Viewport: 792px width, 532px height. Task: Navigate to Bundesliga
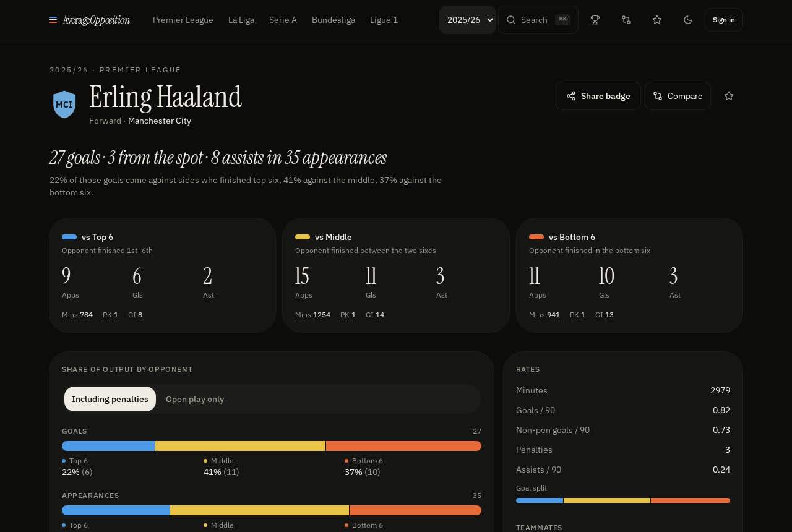pyautogui.click(x=334, y=20)
